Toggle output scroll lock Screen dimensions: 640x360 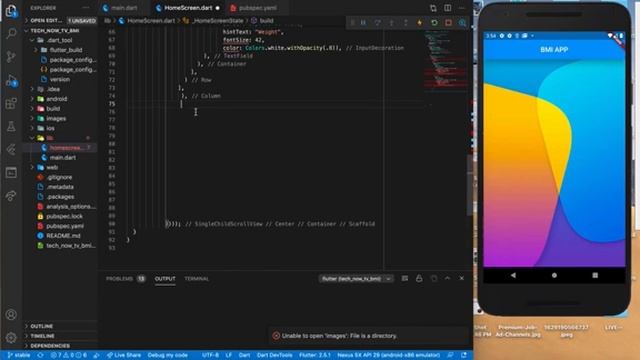[419, 278]
